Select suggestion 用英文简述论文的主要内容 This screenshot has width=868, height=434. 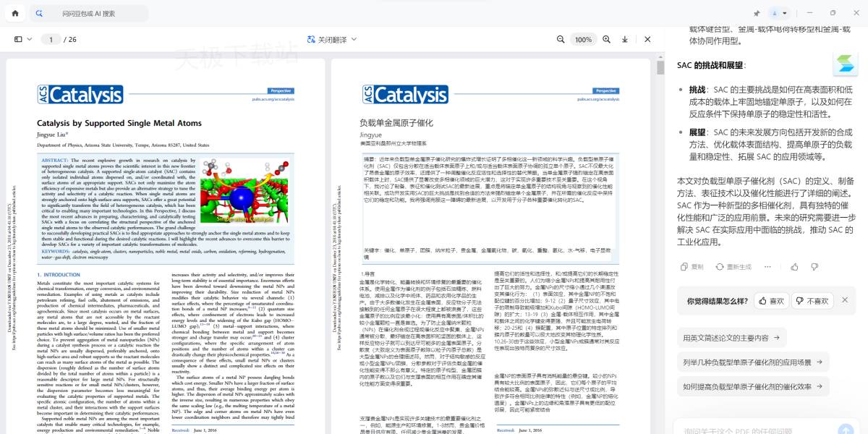coord(731,338)
